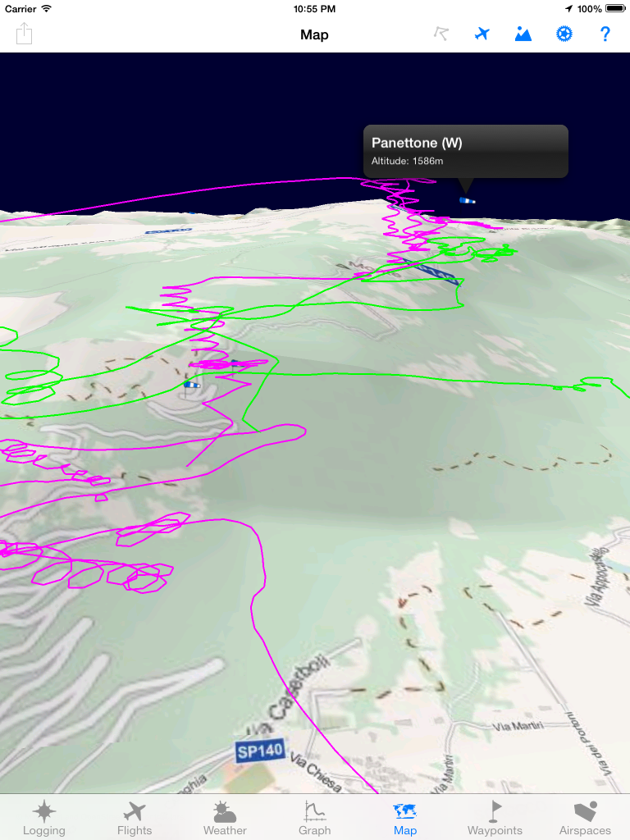Toggle the route arrow icon in the toolbar
Image resolution: width=630 pixels, height=840 pixels.
[441, 34]
